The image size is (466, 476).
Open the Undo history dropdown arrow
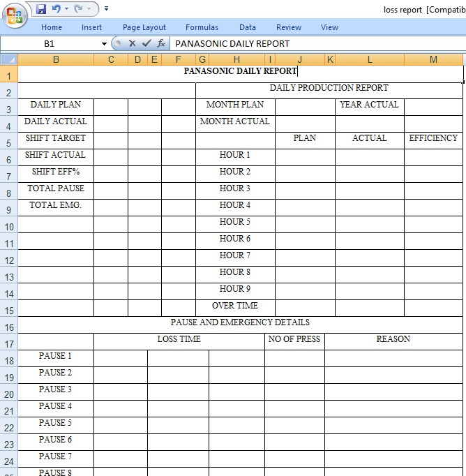coord(66,9)
